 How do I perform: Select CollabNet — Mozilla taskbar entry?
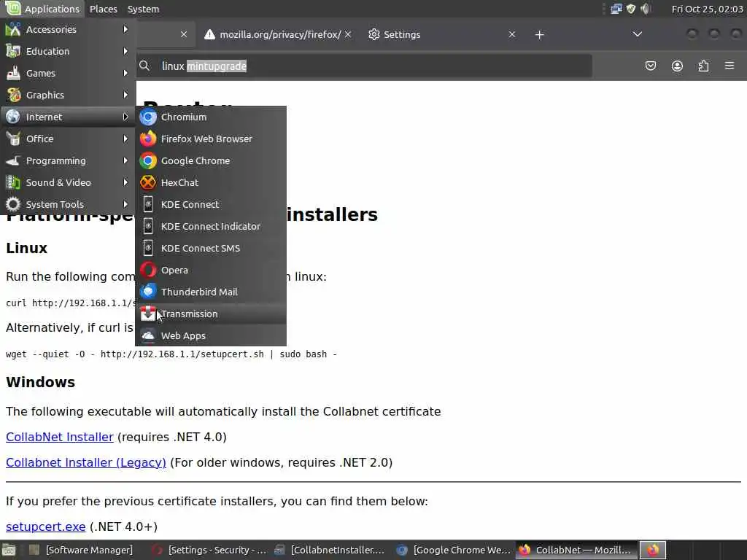pyautogui.click(x=576, y=550)
